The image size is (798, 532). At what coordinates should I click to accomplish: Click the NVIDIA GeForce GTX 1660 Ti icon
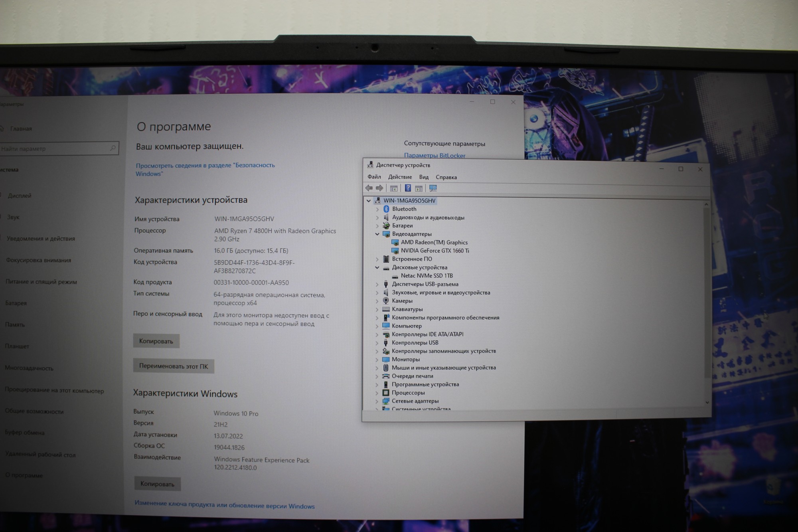(395, 251)
